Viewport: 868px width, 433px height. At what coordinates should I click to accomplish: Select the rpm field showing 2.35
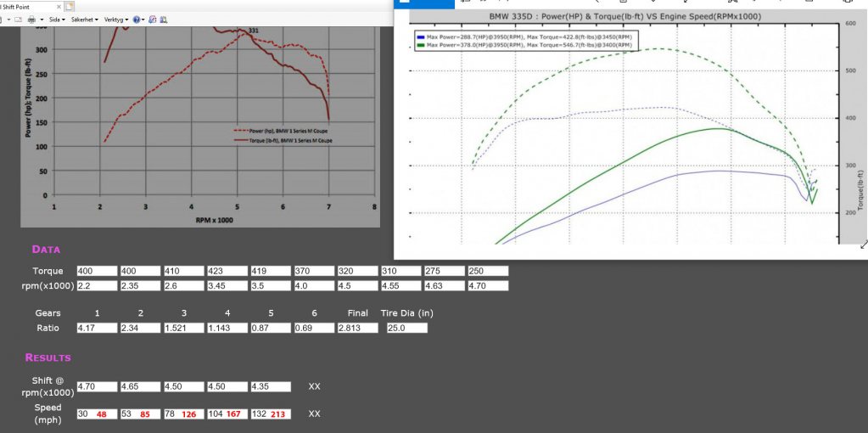[x=141, y=286]
